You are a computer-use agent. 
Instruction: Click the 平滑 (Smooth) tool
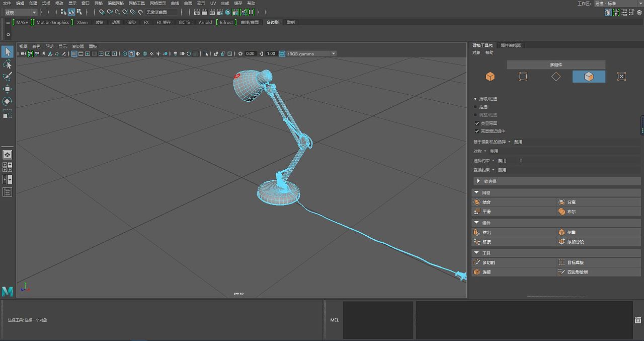click(x=514, y=212)
